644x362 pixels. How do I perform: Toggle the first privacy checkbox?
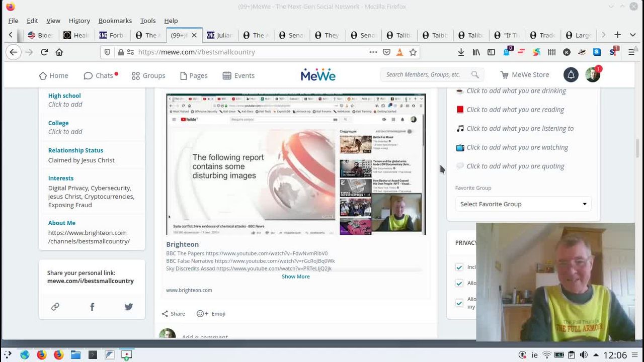click(459, 267)
